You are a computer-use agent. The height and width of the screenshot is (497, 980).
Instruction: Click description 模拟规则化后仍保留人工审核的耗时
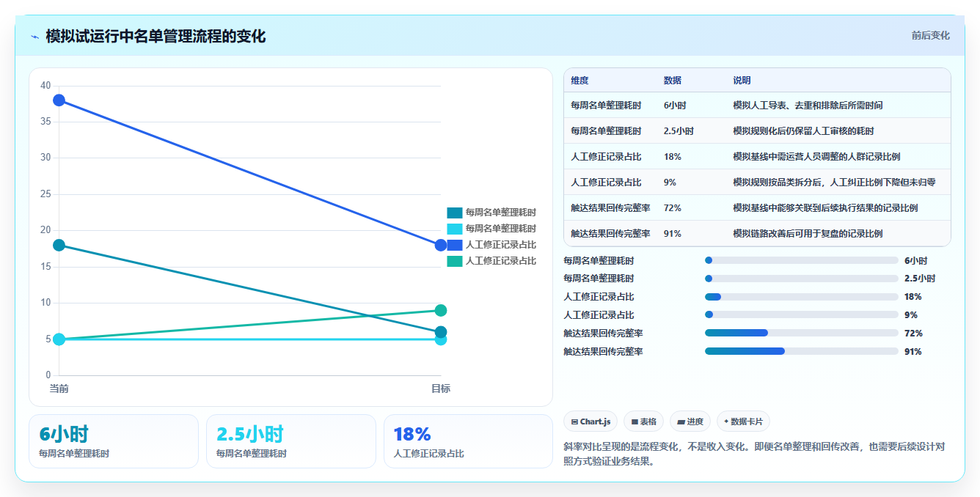pos(803,131)
